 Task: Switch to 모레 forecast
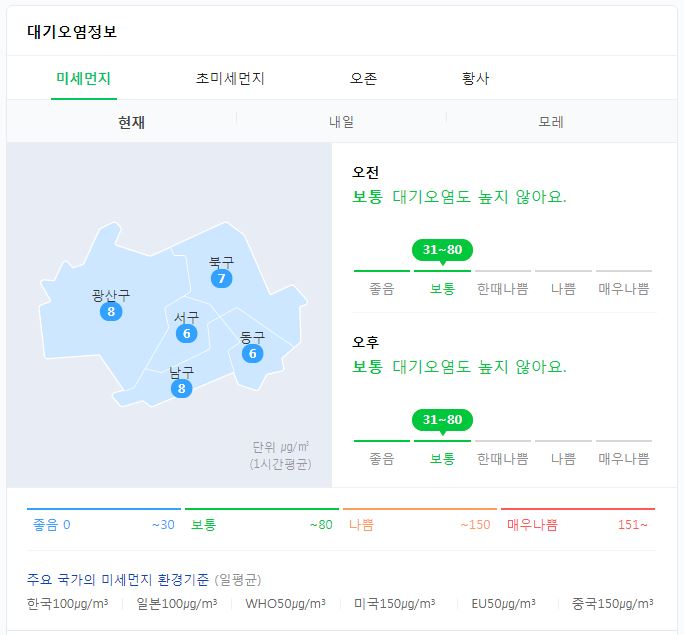551,121
